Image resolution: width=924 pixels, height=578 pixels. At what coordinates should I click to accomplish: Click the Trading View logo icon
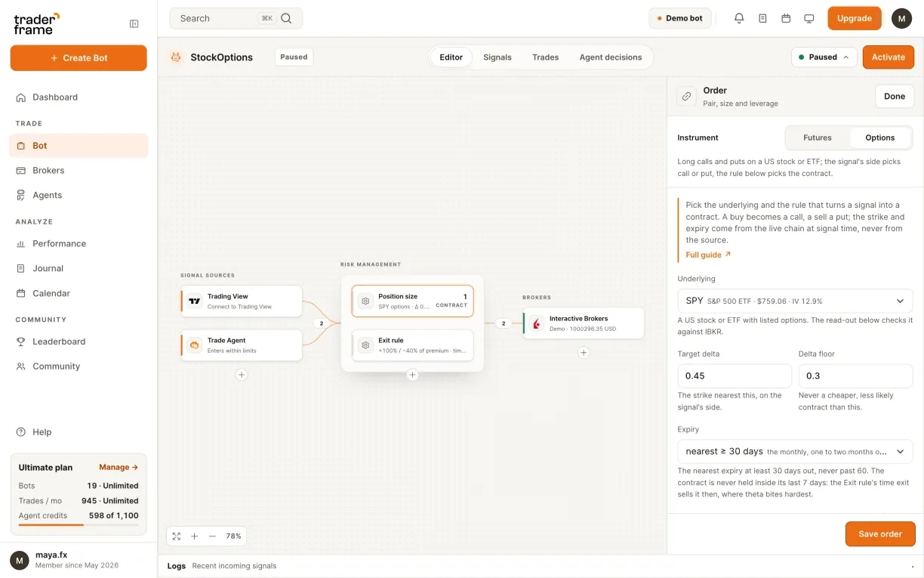coord(195,301)
